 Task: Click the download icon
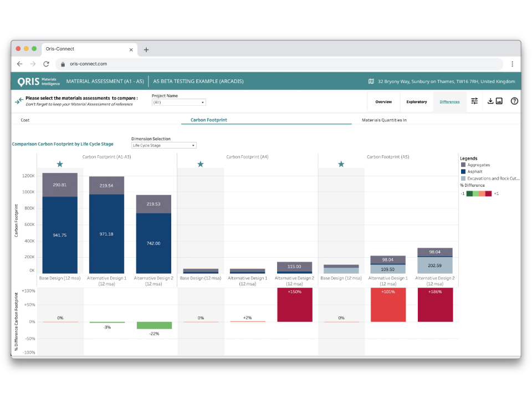(490, 101)
